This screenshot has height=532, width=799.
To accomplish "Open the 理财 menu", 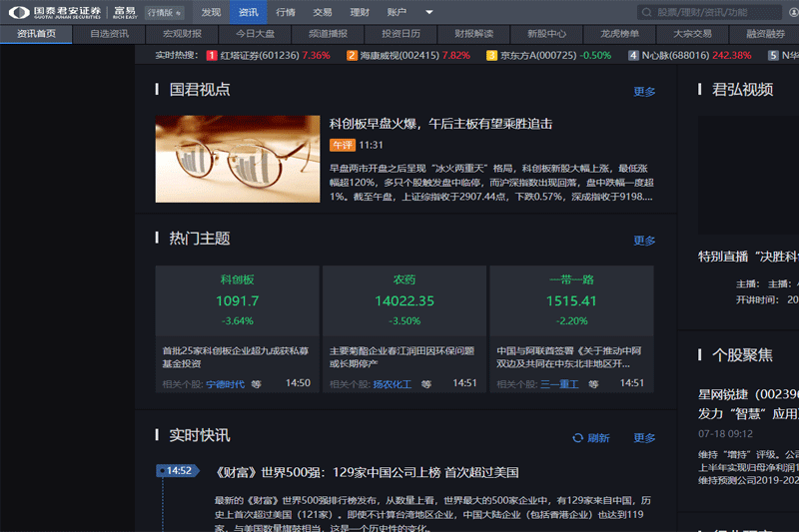I will pos(360,12).
